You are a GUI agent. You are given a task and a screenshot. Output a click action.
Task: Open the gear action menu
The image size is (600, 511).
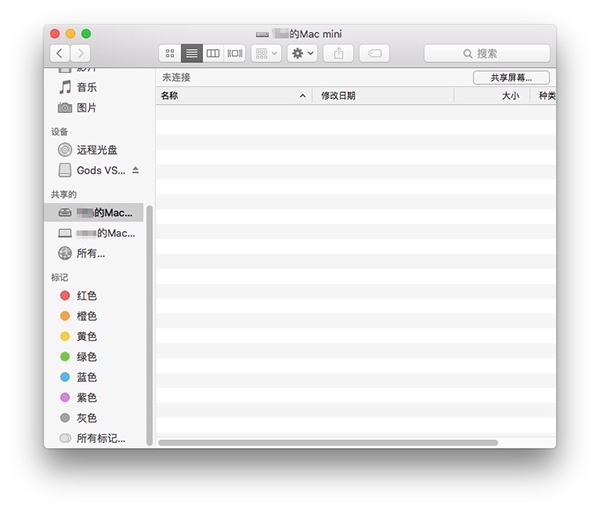tap(302, 53)
